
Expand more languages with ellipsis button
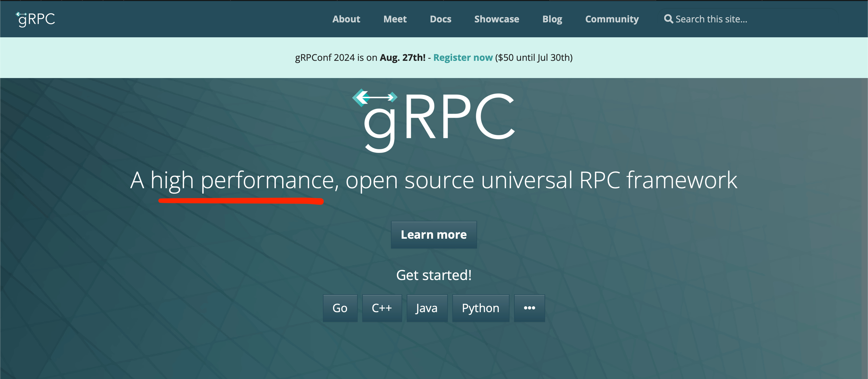click(529, 308)
